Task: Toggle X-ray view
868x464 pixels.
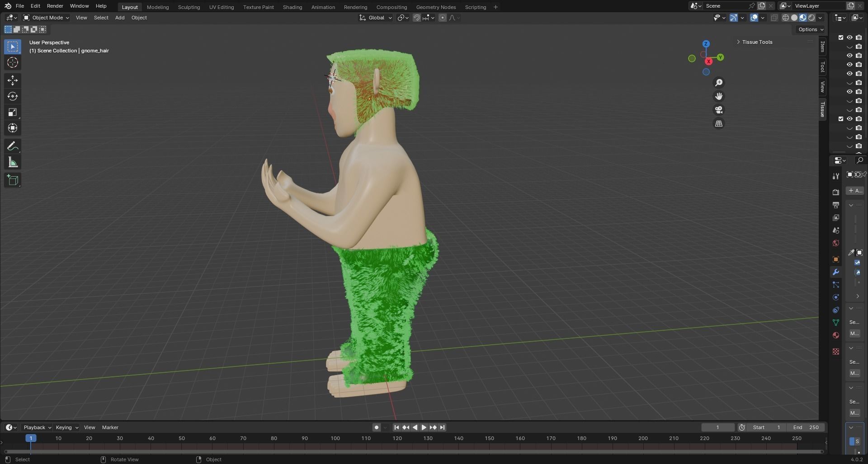Action: pos(774,18)
